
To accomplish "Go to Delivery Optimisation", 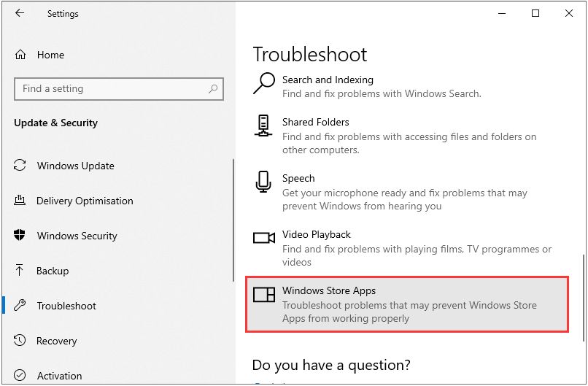I will (x=85, y=201).
